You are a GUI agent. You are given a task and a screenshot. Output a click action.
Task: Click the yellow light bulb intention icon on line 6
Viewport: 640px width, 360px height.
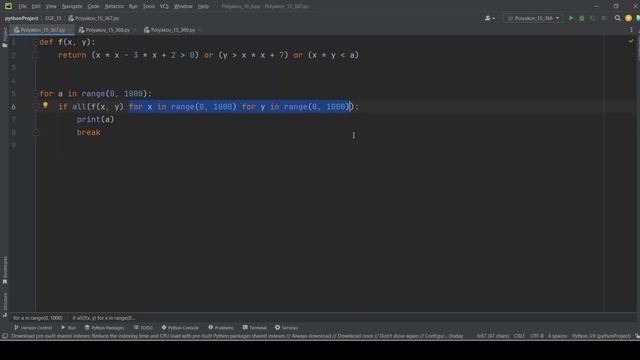tap(45, 105)
